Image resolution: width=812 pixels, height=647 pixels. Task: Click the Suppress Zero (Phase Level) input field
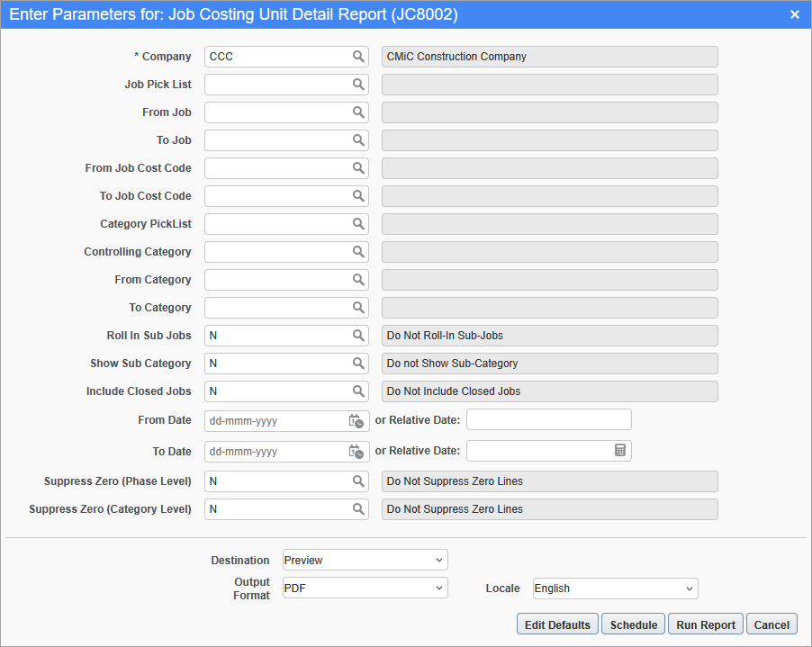tap(279, 481)
